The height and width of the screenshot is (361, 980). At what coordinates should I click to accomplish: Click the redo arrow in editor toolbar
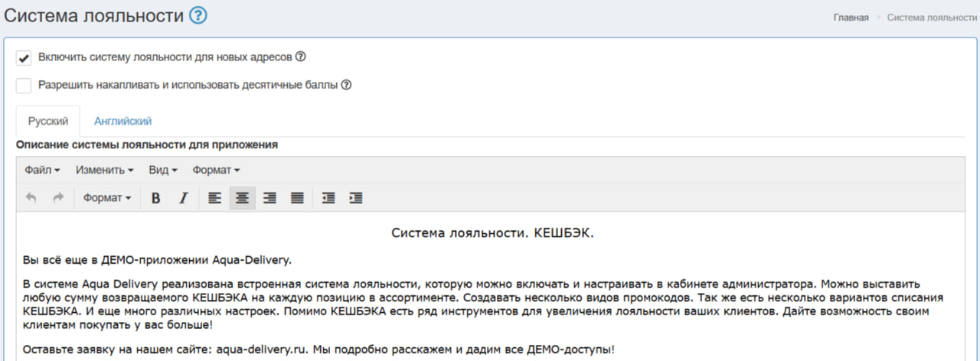click(x=57, y=198)
